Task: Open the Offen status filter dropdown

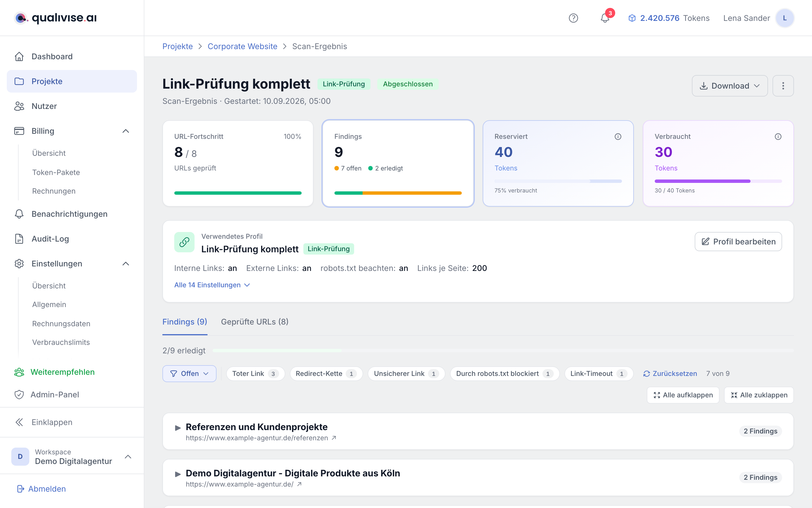Action: point(189,374)
